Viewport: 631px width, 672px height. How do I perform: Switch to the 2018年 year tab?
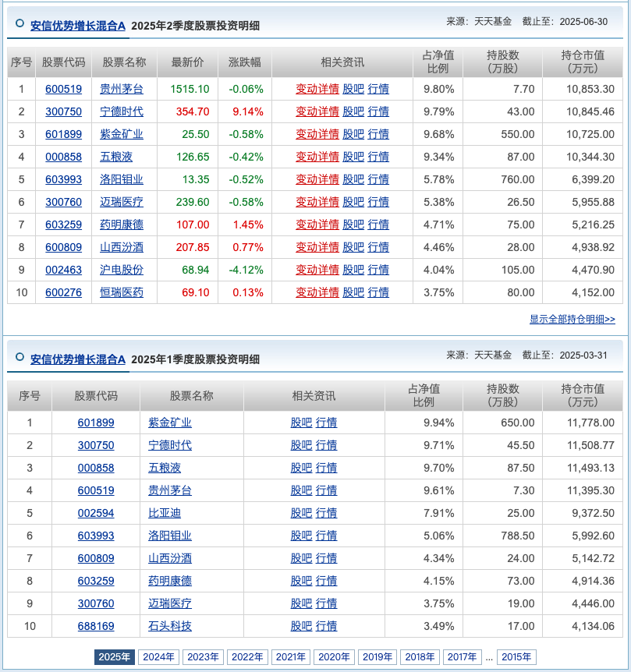pyautogui.click(x=420, y=657)
